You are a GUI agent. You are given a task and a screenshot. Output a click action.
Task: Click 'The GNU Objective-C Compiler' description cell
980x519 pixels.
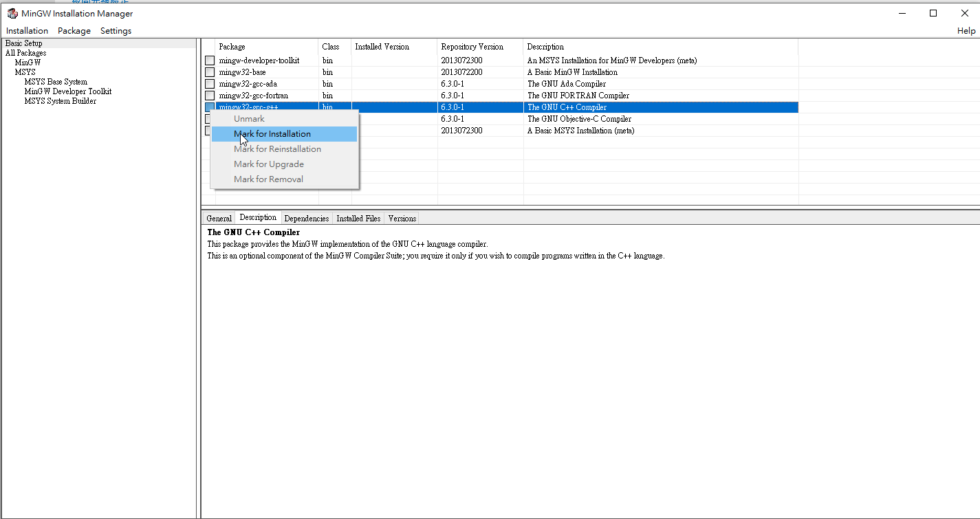[x=579, y=119]
